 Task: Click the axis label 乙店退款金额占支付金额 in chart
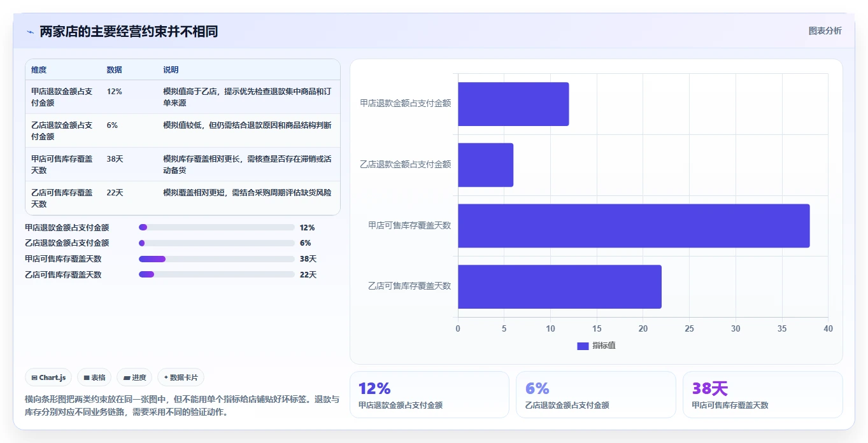[406, 164]
